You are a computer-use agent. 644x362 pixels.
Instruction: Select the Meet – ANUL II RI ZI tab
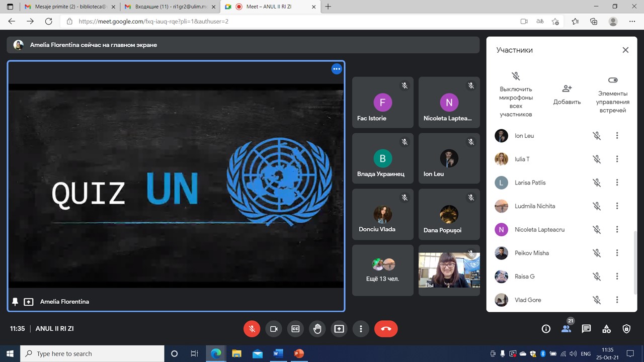[270, 7]
